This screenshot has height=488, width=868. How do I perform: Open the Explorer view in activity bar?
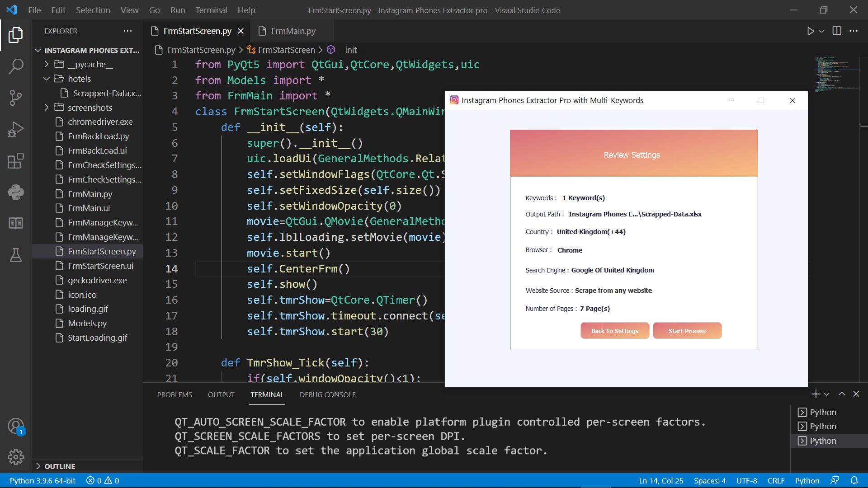tap(16, 35)
